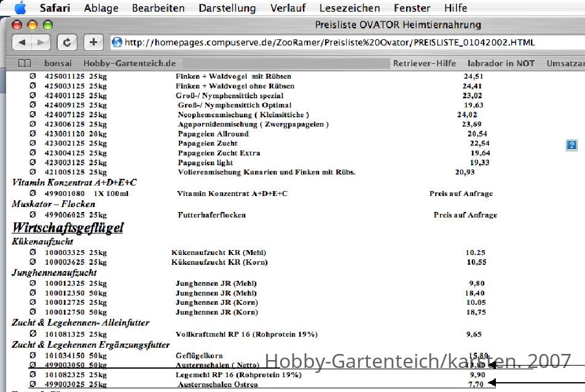This screenshot has height=392, width=585.
Task: Select the Papageien Allround product
Action: [213, 134]
